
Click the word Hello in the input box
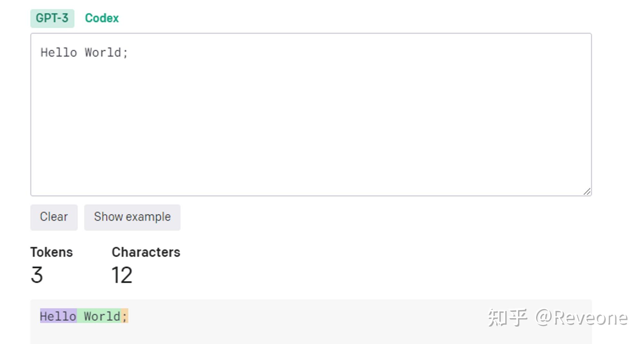click(59, 53)
